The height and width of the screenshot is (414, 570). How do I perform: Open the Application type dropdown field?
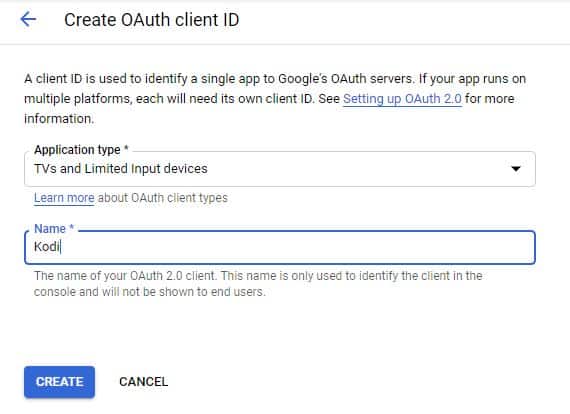click(x=280, y=169)
